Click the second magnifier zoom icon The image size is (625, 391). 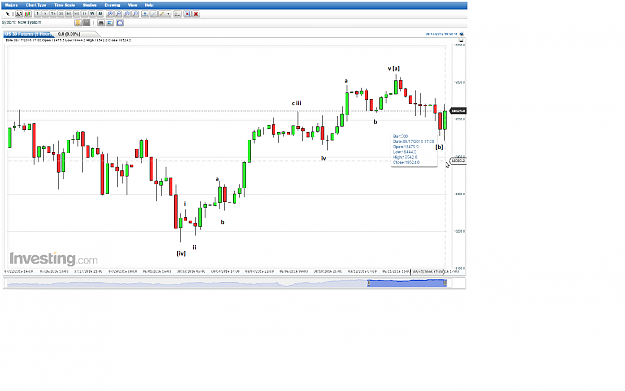point(119,14)
